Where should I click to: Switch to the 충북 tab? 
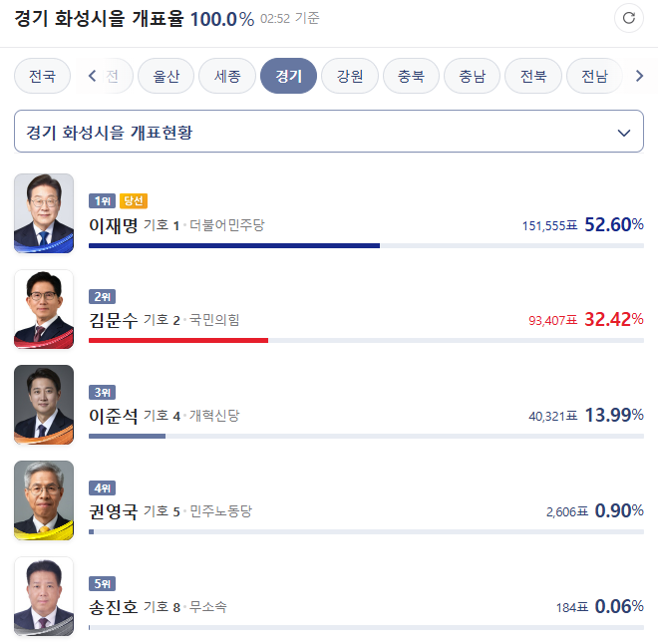(x=411, y=76)
